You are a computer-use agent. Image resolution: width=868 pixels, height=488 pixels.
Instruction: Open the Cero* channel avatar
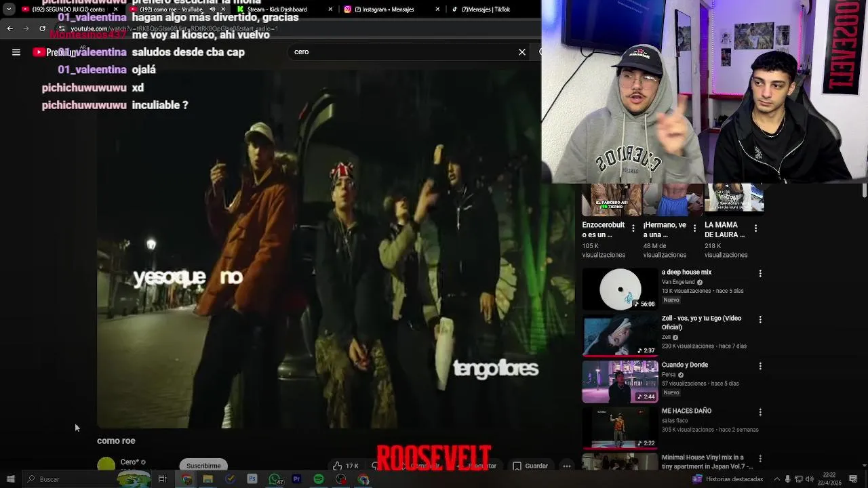106,465
